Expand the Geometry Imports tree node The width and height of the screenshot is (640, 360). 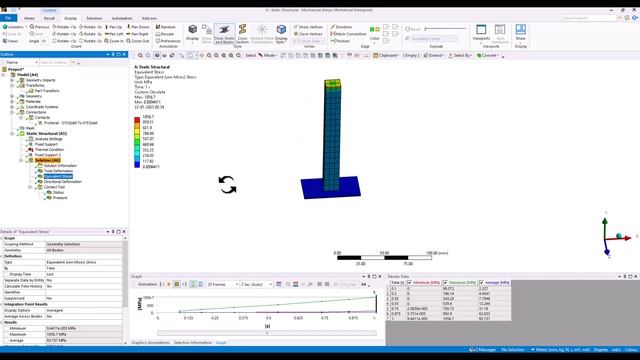(x=12, y=80)
